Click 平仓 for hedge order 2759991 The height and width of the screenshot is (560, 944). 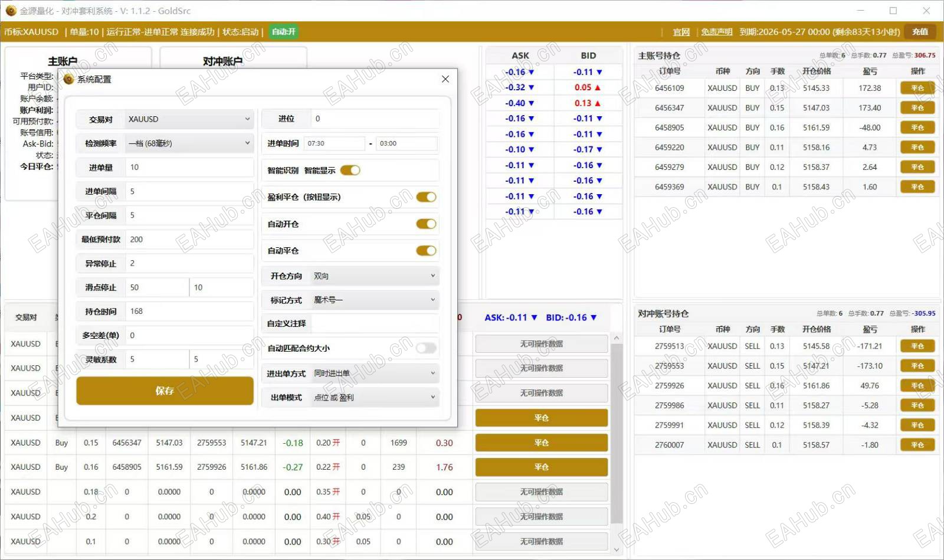coord(917,425)
